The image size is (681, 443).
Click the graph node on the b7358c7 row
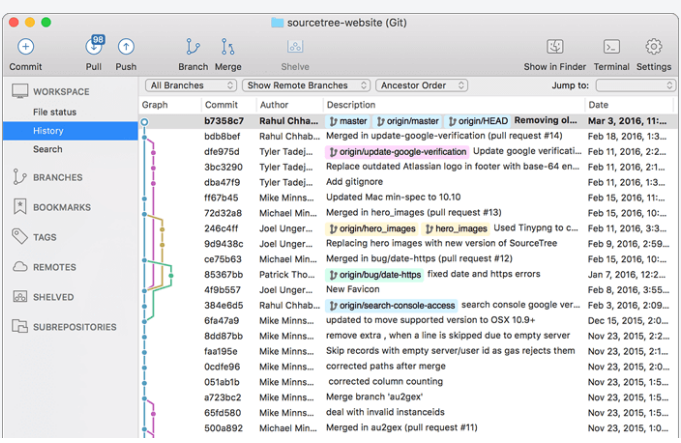click(145, 122)
